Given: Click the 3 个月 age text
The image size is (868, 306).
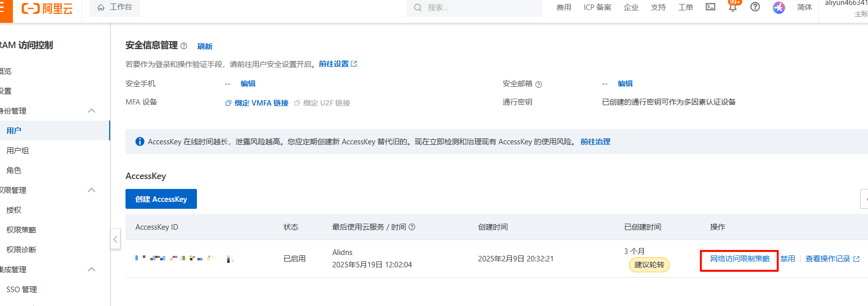Looking at the screenshot, I should pos(634,251).
